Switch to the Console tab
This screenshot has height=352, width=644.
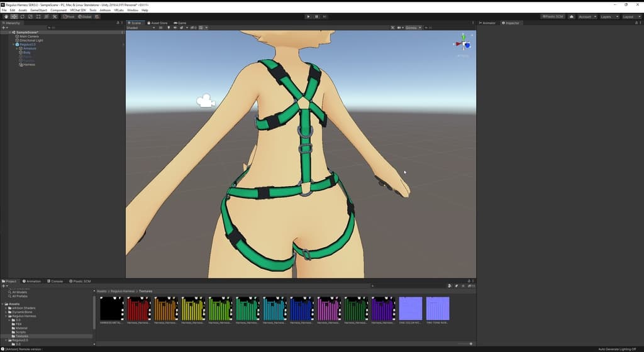tap(55, 281)
